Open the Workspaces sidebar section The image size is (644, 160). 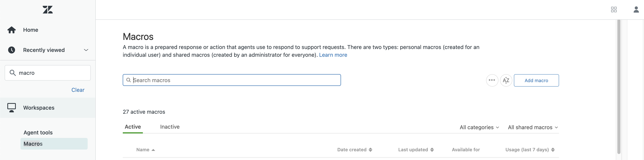coord(39,108)
